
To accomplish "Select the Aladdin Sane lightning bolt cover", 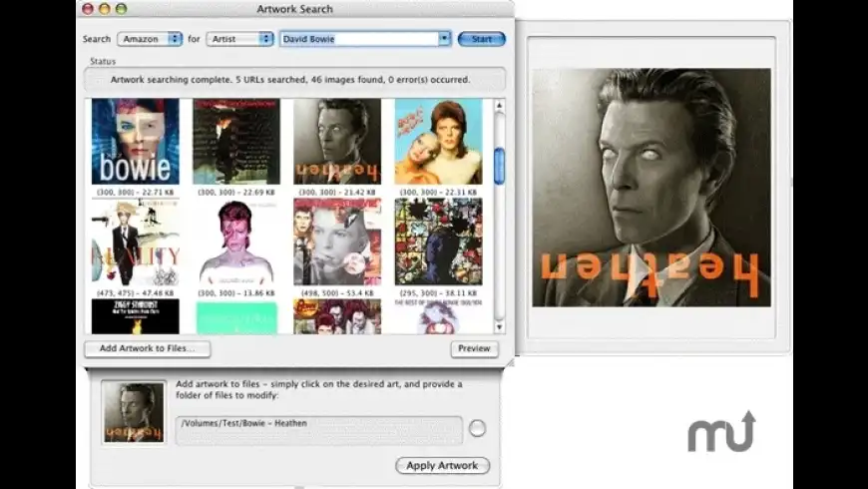I will click(x=236, y=243).
